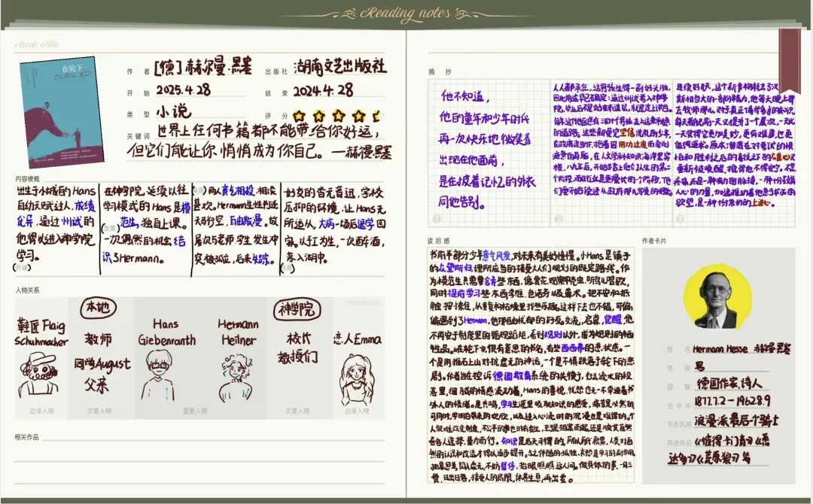
Task: Click the 内容梗概 section heading
Action: click(x=28, y=179)
